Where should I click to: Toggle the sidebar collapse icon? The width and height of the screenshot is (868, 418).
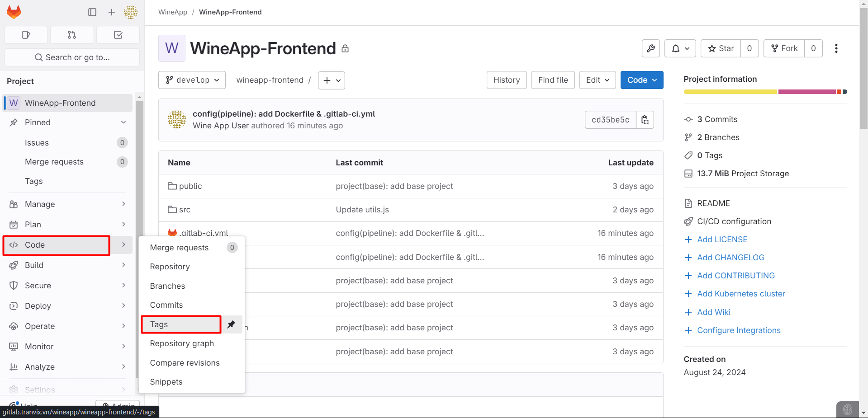[92, 12]
